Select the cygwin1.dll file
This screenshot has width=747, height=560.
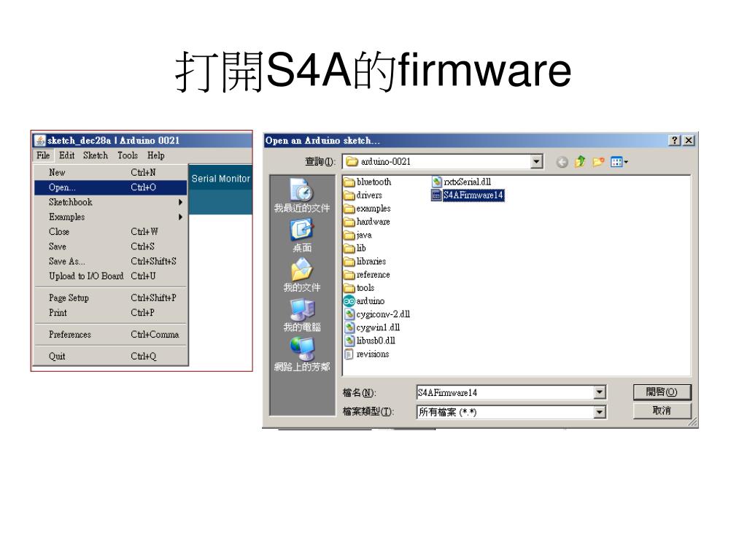point(372,327)
